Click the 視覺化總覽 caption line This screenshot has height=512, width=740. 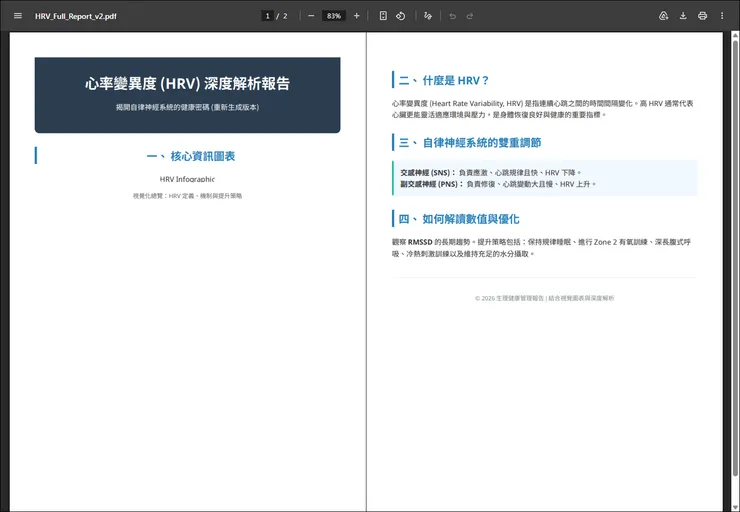pyautogui.click(x=187, y=196)
